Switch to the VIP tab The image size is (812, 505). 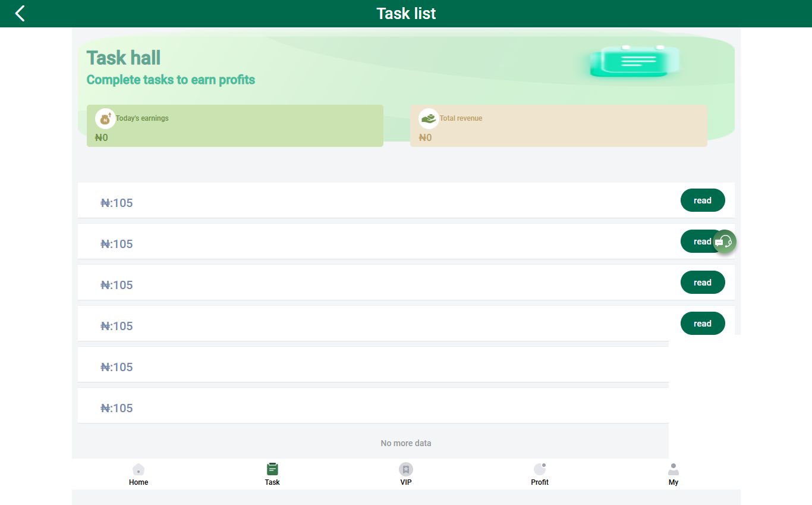click(406, 474)
